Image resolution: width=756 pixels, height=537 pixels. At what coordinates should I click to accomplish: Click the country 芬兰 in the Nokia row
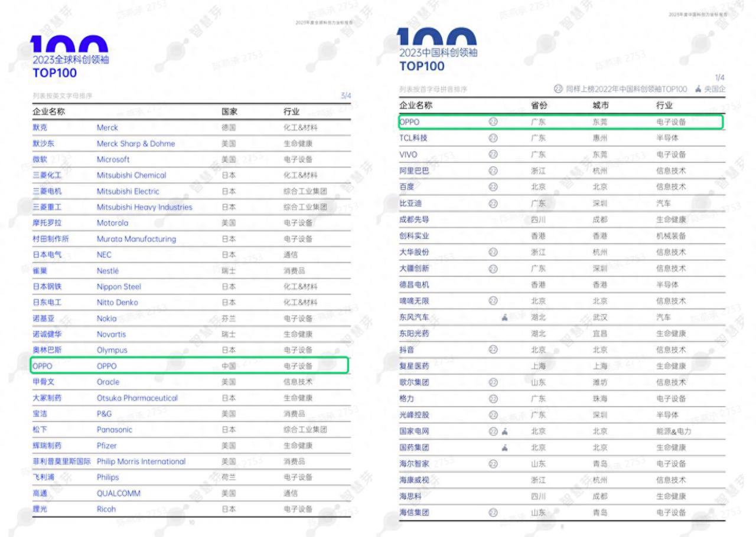pyautogui.click(x=229, y=319)
